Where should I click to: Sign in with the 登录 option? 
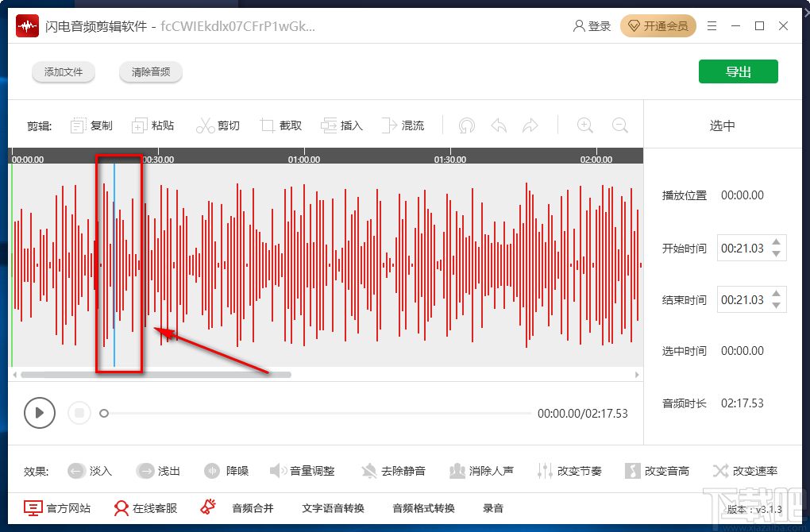(x=591, y=25)
